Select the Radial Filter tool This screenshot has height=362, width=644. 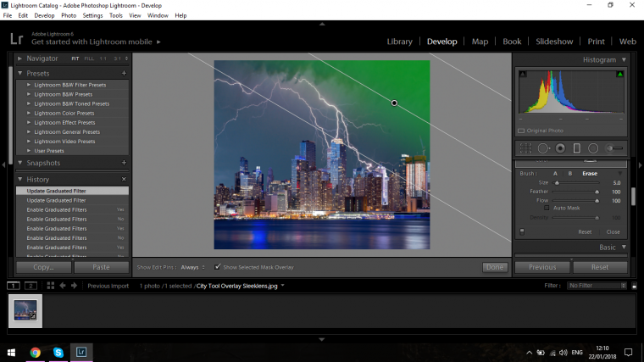[593, 148]
